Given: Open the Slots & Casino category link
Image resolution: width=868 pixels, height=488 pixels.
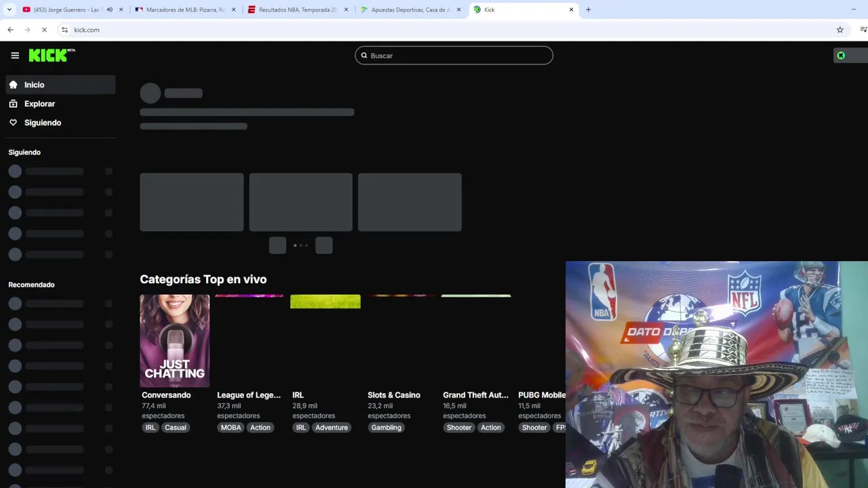Looking at the screenshot, I should coord(394,395).
